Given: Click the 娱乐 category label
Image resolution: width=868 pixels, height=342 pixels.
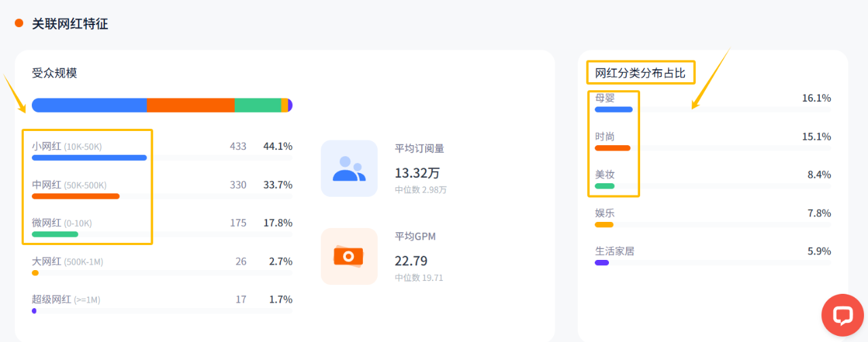Looking at the screenshot, I should [x=605, y=213].
